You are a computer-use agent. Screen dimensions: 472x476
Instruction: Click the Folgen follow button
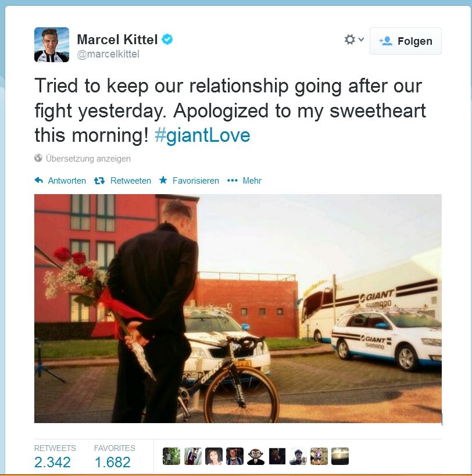pos(406,41)
